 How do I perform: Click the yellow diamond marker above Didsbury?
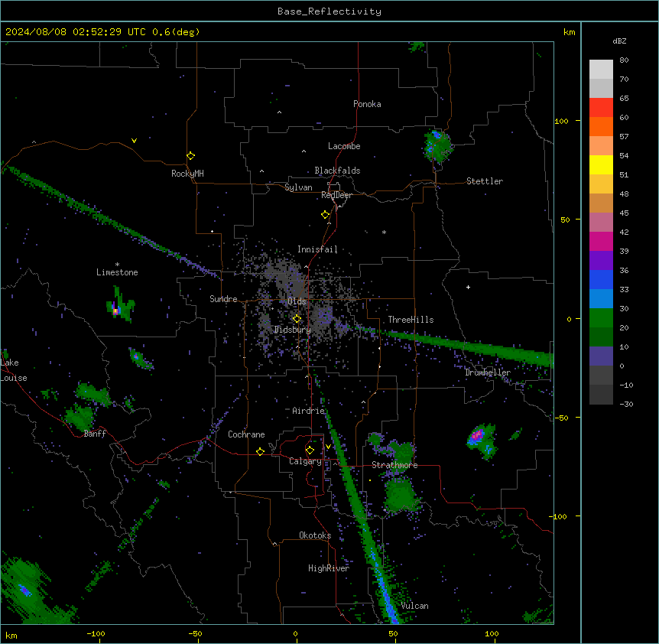[x=297, y=319]
